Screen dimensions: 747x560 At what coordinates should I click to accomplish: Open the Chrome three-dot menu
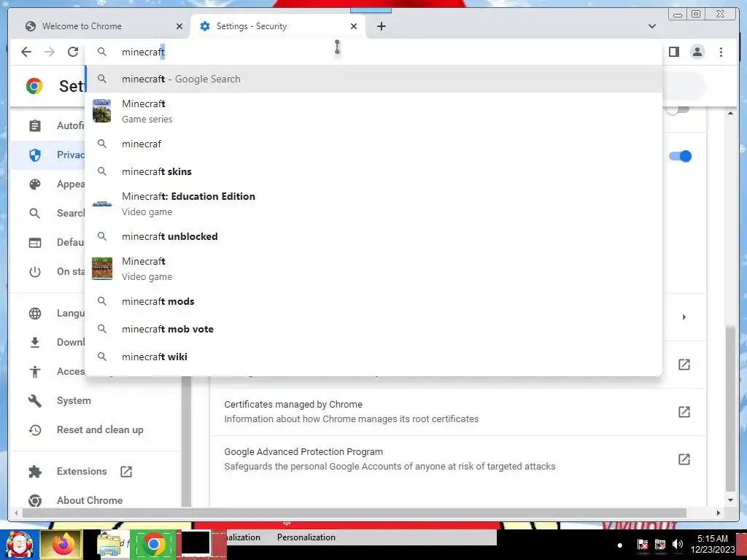(721, 52)
